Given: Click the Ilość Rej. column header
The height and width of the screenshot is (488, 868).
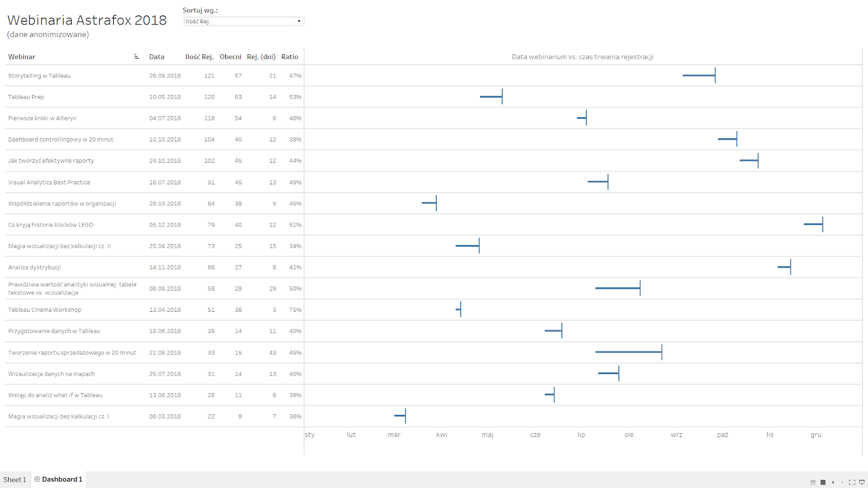Looking at the screenshot, I should click(199, 57).
